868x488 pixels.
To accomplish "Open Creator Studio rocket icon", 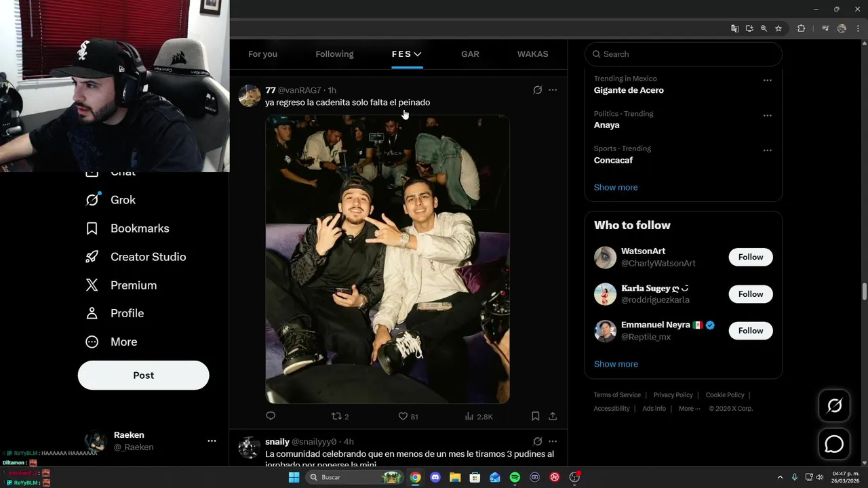I will point(92,257).
